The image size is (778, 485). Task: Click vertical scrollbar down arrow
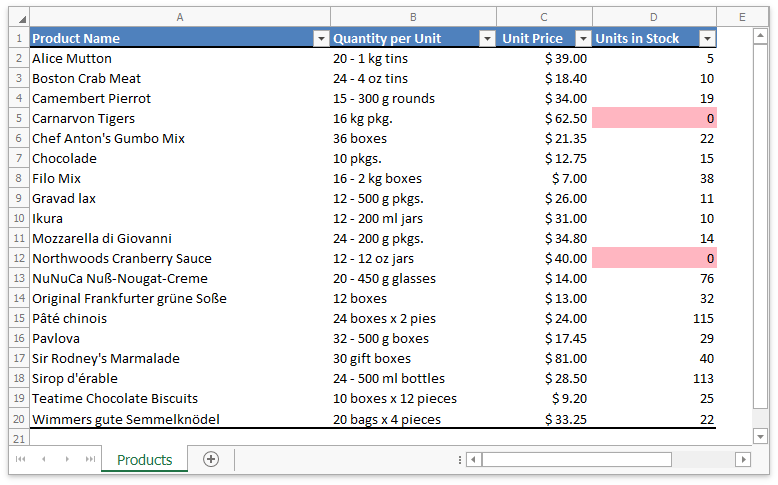coord(760,436)
